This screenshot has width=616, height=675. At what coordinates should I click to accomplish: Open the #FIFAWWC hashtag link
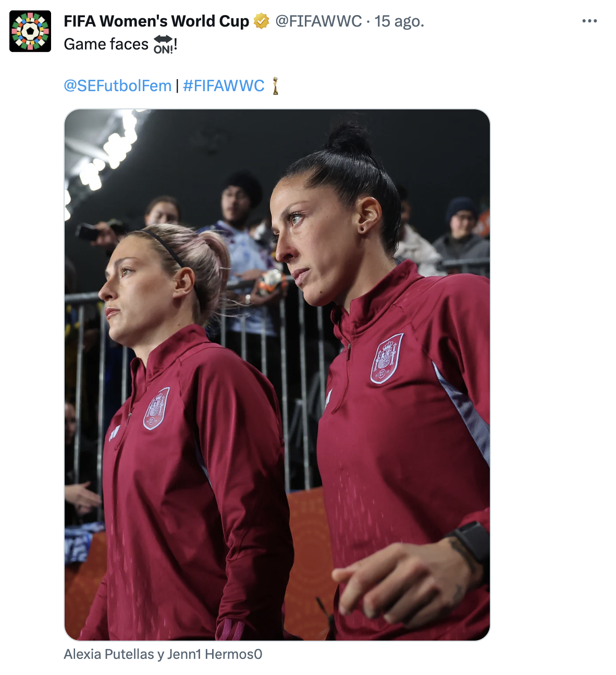point(224,86)
